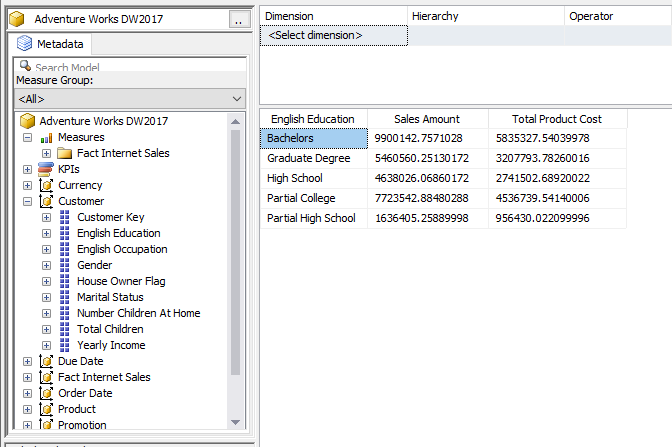This screenshot has height=447, width=672.
Task: Click the Yearly Income attribute icon
Action: click(64, 345)
